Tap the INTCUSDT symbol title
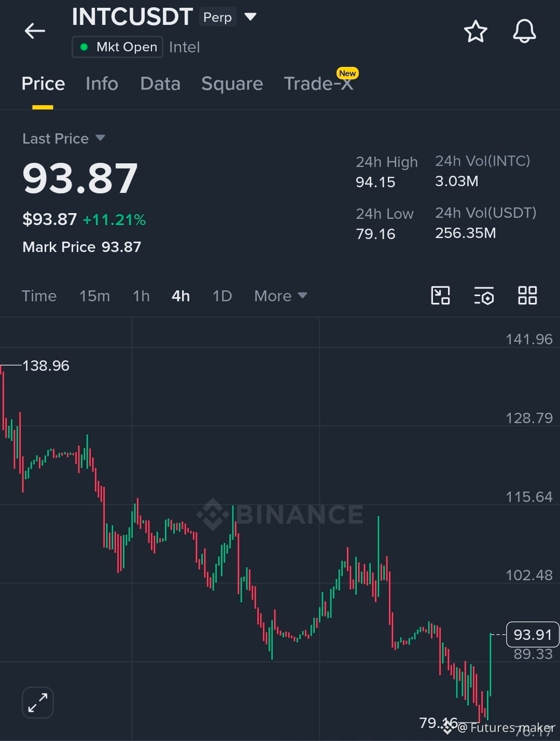560x741 pixels. pos(132,17)
